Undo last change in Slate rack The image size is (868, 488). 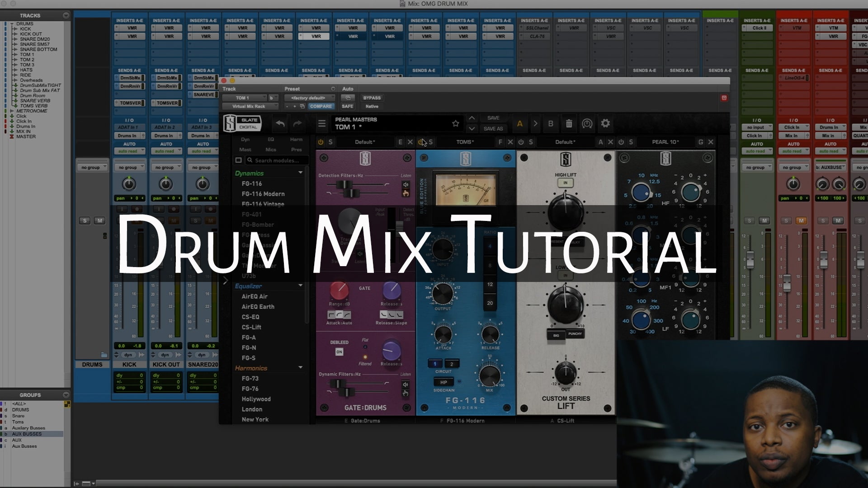280,124
